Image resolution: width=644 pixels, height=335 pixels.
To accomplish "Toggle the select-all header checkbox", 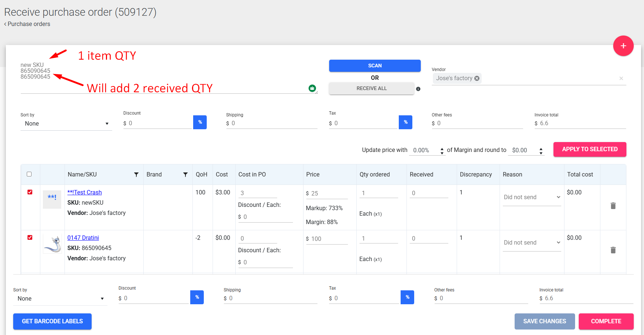I will pyautogui.click(x=29, y=174).
